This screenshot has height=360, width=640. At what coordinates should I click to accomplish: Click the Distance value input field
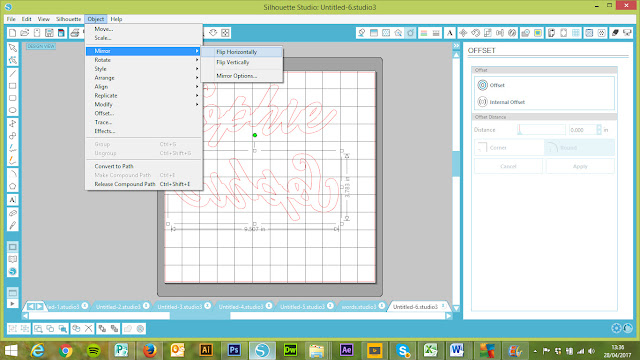click(x=582, y=130)
